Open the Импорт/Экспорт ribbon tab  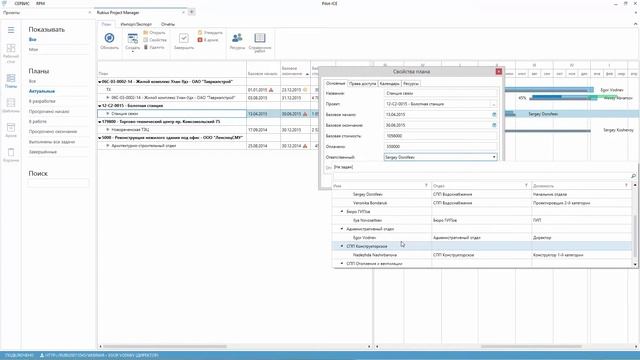[136, 24]
